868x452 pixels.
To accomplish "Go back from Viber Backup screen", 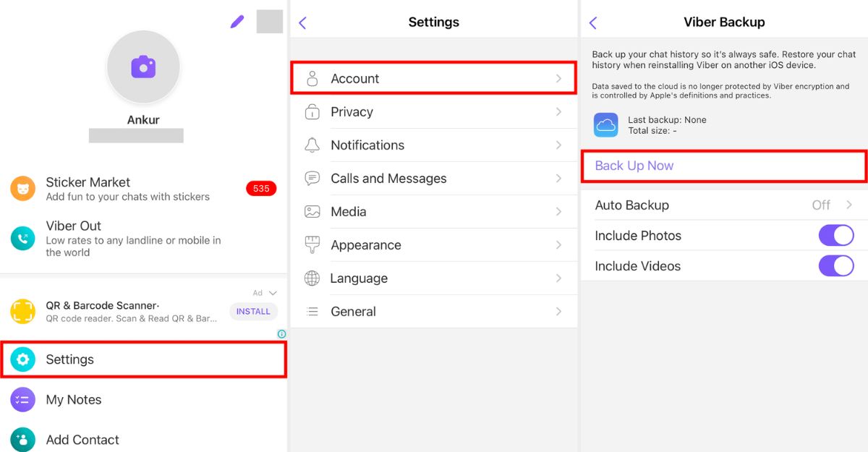I will (x=592, y=23).
